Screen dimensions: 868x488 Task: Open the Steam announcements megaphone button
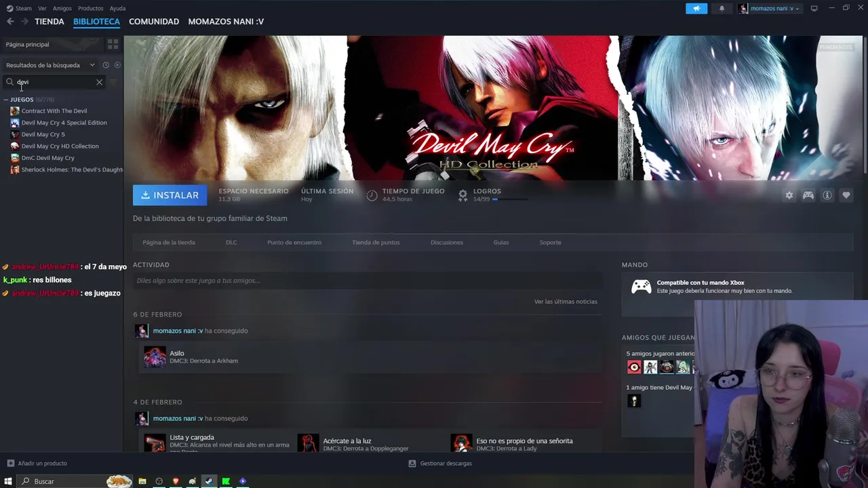696,8
